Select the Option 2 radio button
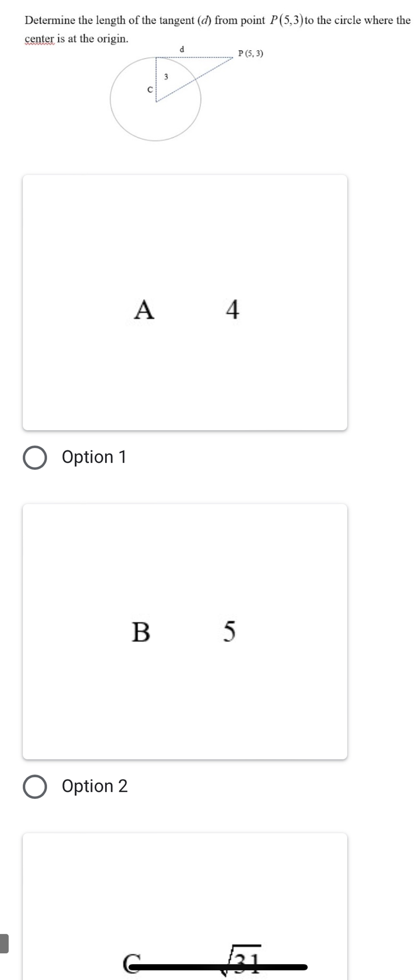 click(35, 787)
